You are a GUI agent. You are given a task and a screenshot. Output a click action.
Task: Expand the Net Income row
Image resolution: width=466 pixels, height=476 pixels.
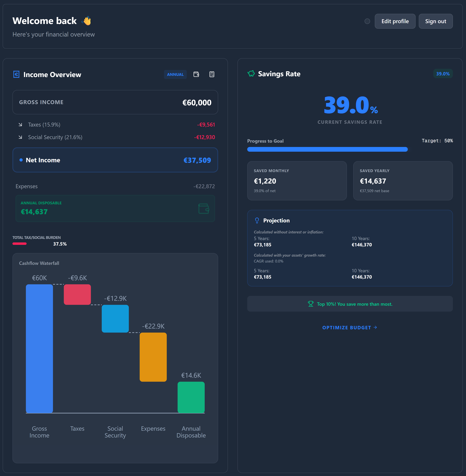(115, 160)
